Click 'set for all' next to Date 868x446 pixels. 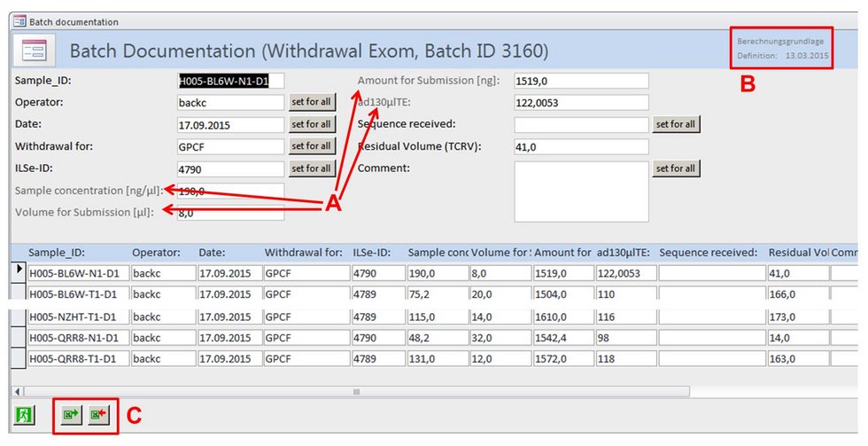pos(312,124)
